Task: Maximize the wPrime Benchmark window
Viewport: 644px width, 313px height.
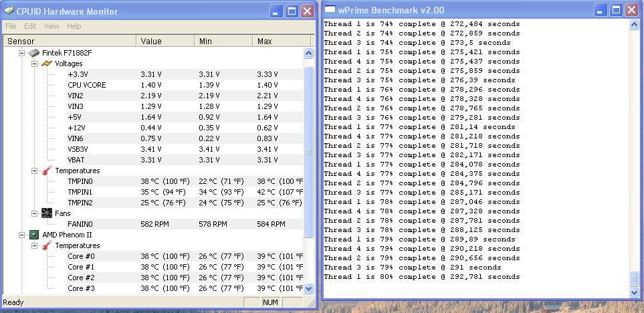Action: pos(616,10)
